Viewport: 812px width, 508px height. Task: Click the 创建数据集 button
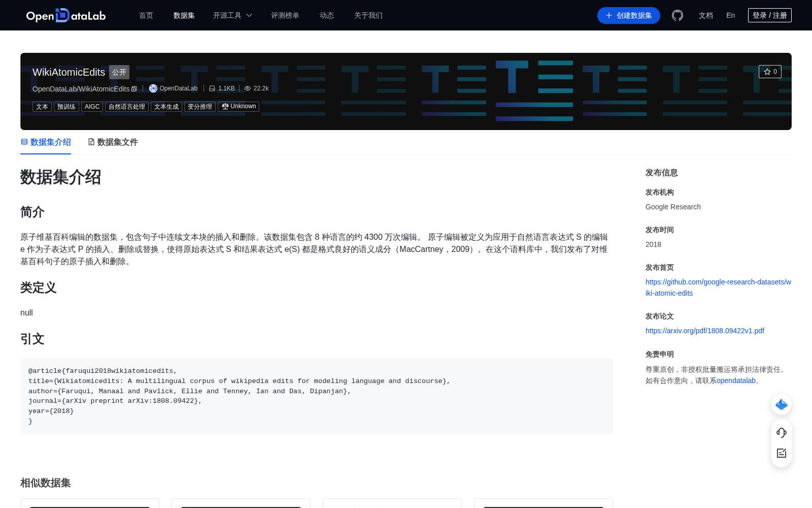point(629,15)
